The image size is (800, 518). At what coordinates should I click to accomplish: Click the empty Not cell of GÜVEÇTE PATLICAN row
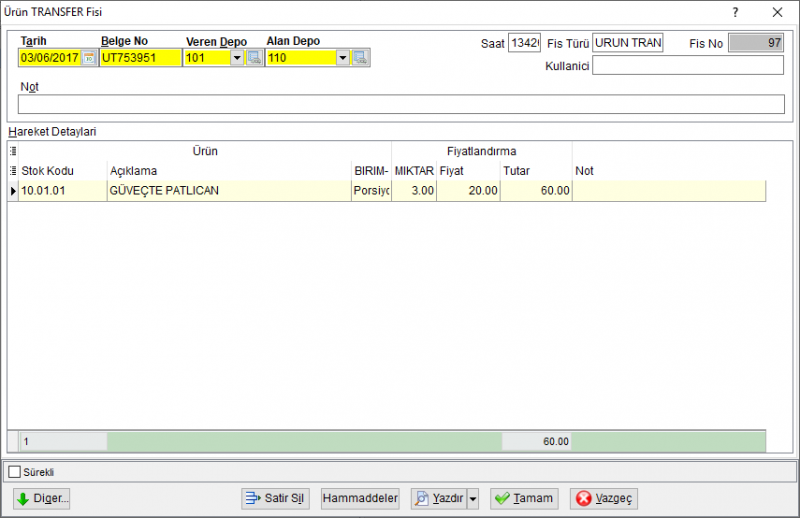[669, 191]
